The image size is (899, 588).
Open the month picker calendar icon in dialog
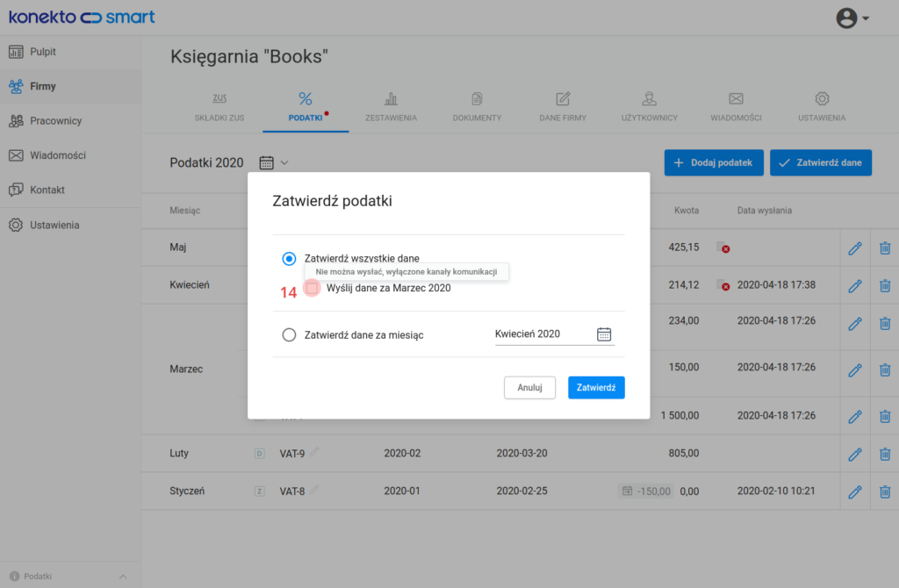604,334
